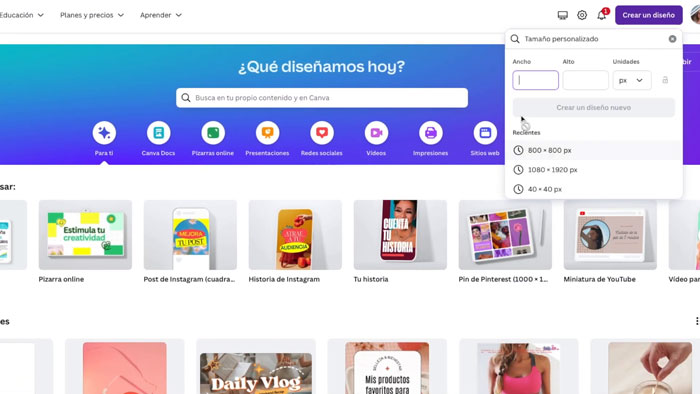Expand the Educación menu
700x394 pixels.
(x=21, y=15)
